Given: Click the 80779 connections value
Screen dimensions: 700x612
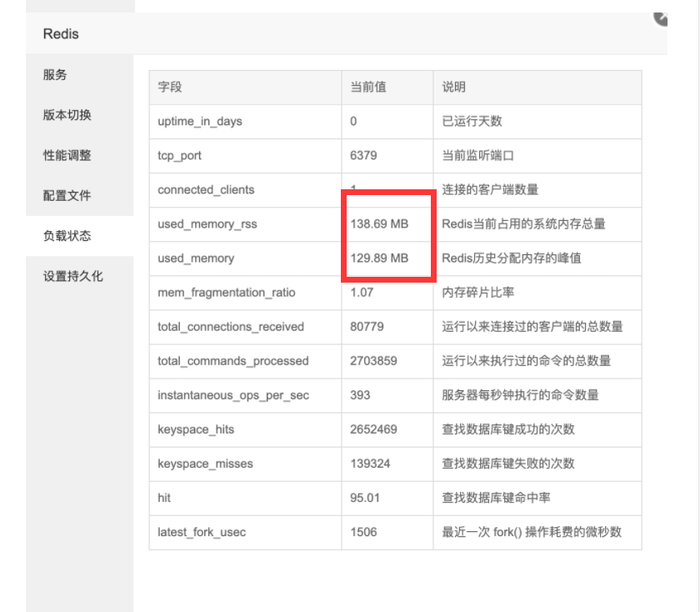Looking at the screenshot, I should (367, 327).
